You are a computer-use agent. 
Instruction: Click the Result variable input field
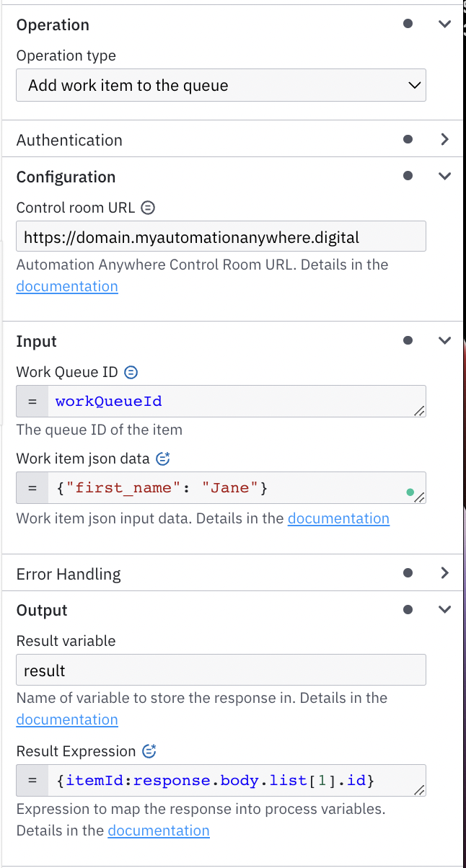pos(221,670)
